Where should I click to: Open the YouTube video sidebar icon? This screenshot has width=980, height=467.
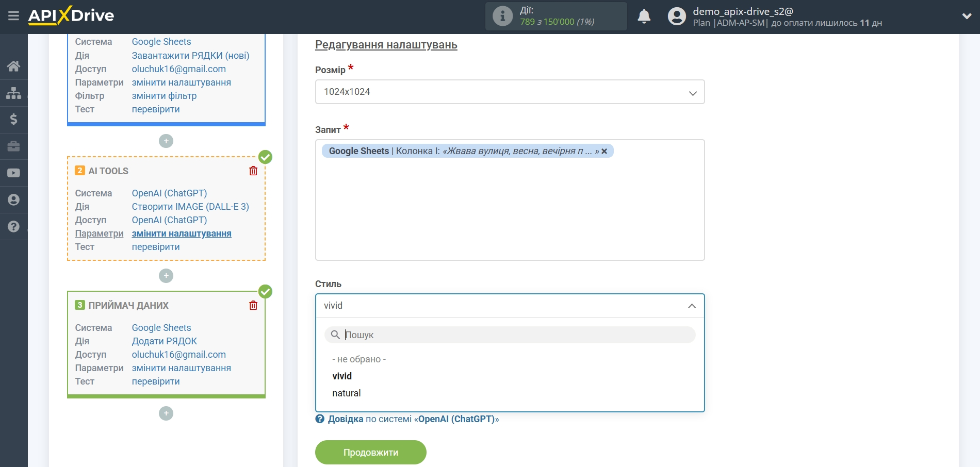point(14,173)
